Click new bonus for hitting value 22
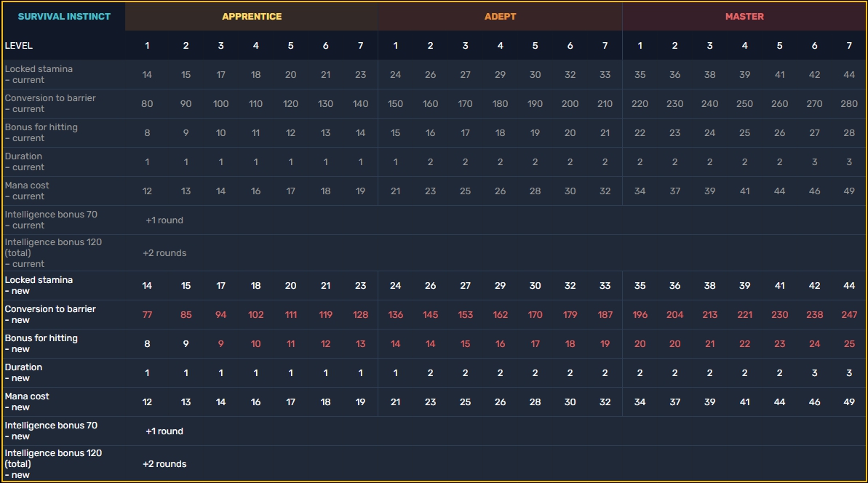Viewport: 868px width, 483px height. (744, 344)
